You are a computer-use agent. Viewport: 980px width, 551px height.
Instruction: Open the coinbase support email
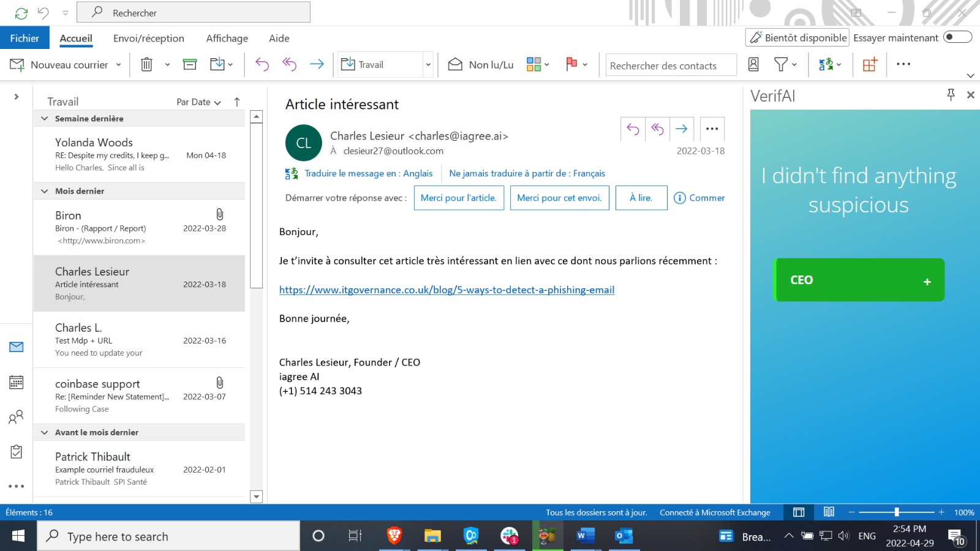(139, 396)
